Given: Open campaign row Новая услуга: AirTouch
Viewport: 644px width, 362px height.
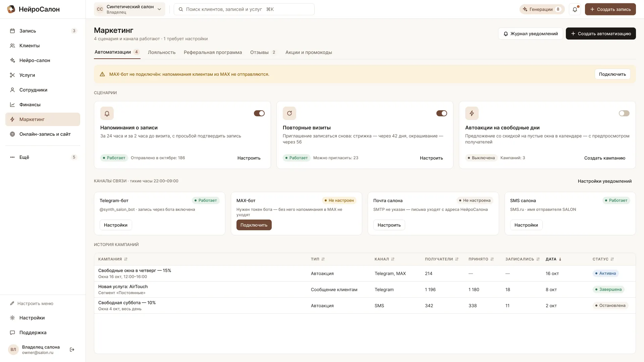Looking at the screenshot, I should (x=365, y=290).
